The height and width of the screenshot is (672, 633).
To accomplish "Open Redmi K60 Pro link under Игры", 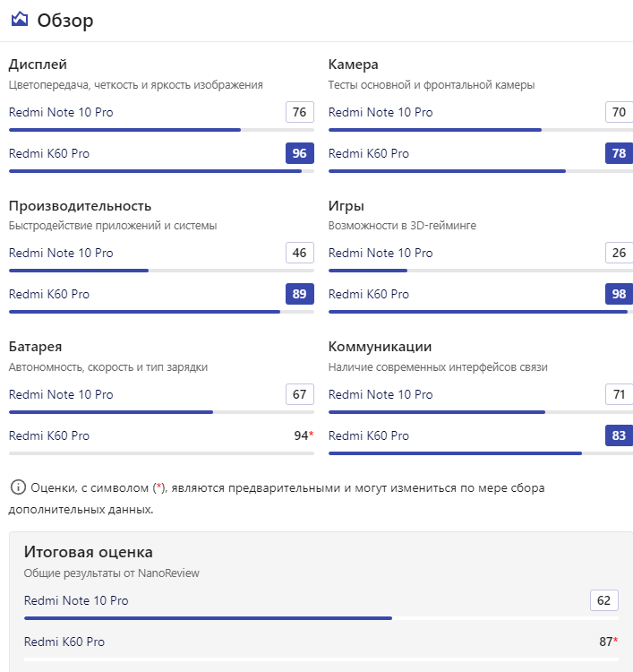I will (x=368, y=294).
